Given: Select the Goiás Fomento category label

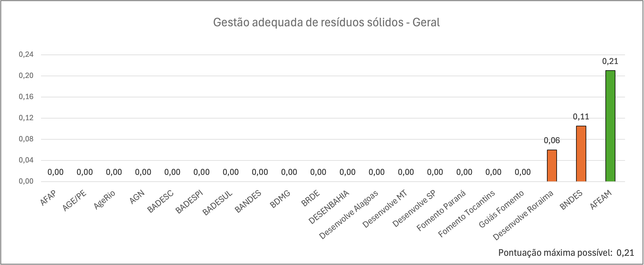Looking at the screenshot, I should 501,209.
